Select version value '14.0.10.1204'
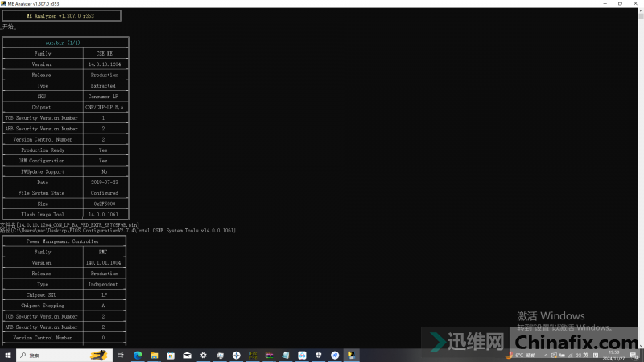 pos(105,64)
